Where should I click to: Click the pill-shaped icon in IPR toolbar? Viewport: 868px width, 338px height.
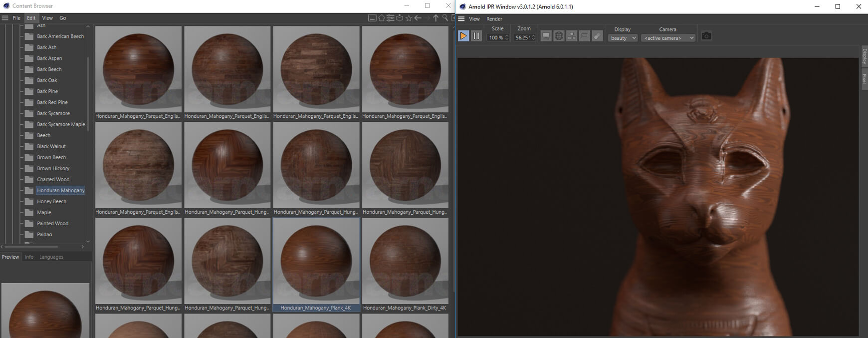tap(597, 36)
